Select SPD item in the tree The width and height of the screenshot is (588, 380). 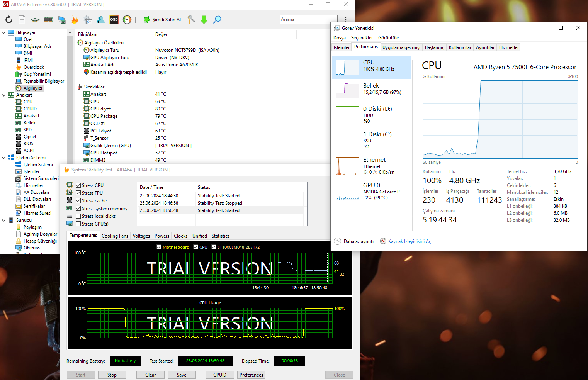tap(27, 130)
